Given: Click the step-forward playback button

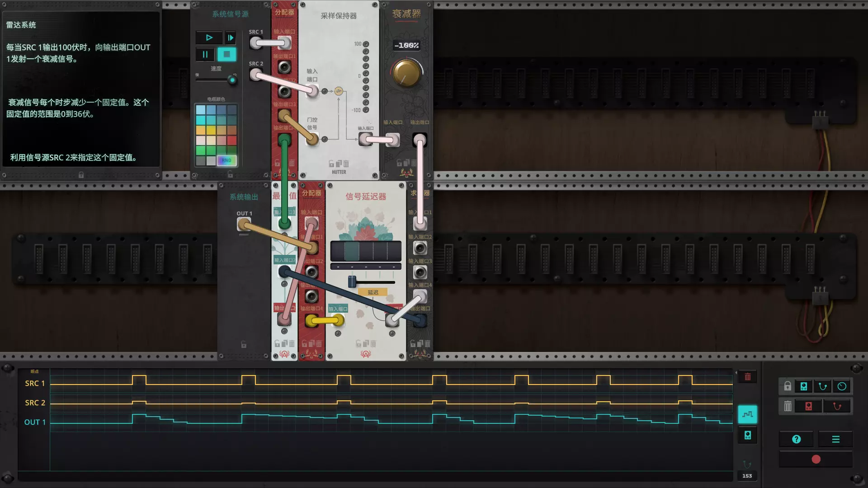Looking at the screenshot, I should [x=230, y=38].
